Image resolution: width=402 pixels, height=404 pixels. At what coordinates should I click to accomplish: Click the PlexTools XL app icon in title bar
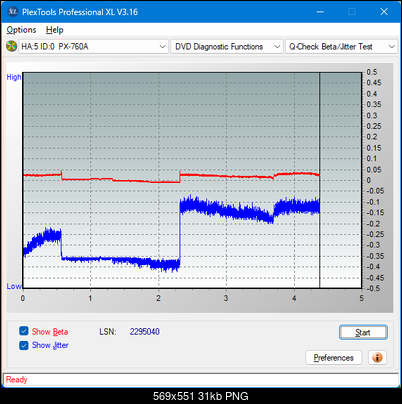[x=12, y=12]
